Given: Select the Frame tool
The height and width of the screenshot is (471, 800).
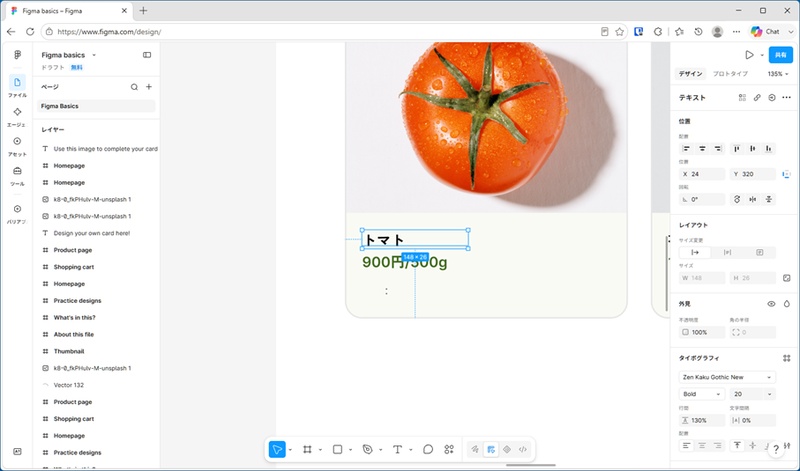Looking at the screenshot, I should (307, 449).
